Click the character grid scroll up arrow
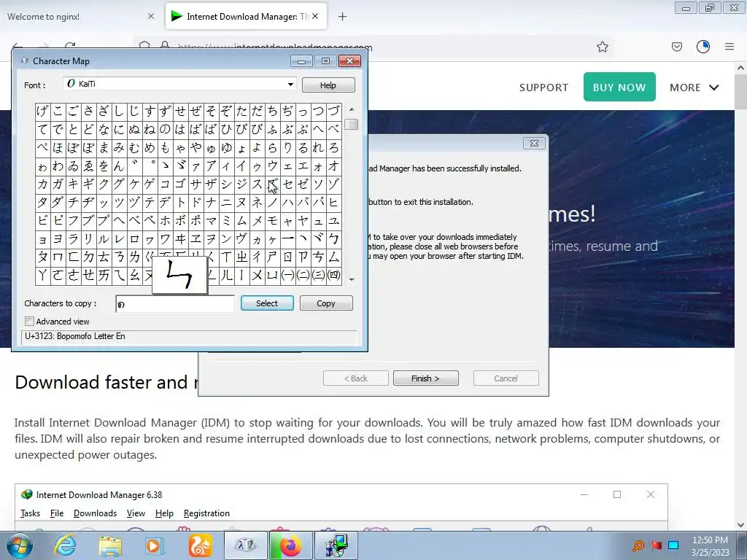Image resolution: width=747 pixels, height=560 pixels. coord(352,109)
